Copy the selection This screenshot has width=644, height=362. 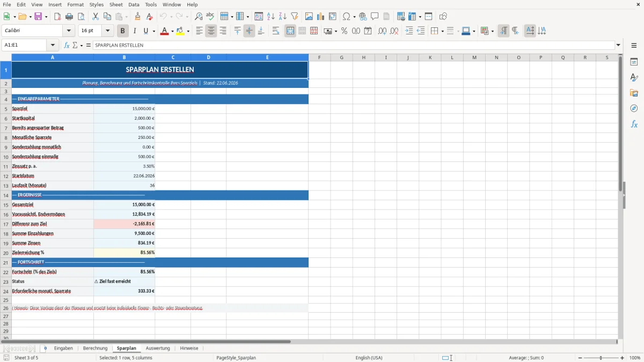[x=107, y=17]
